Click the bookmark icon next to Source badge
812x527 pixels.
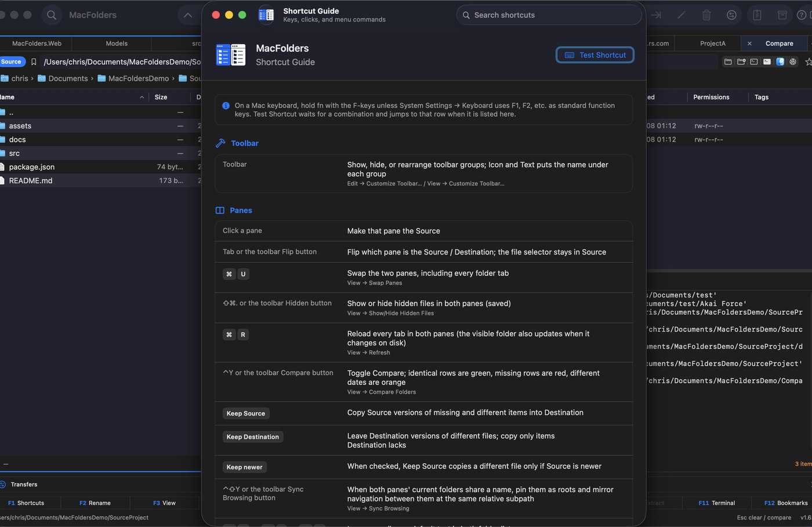point(34,62)
